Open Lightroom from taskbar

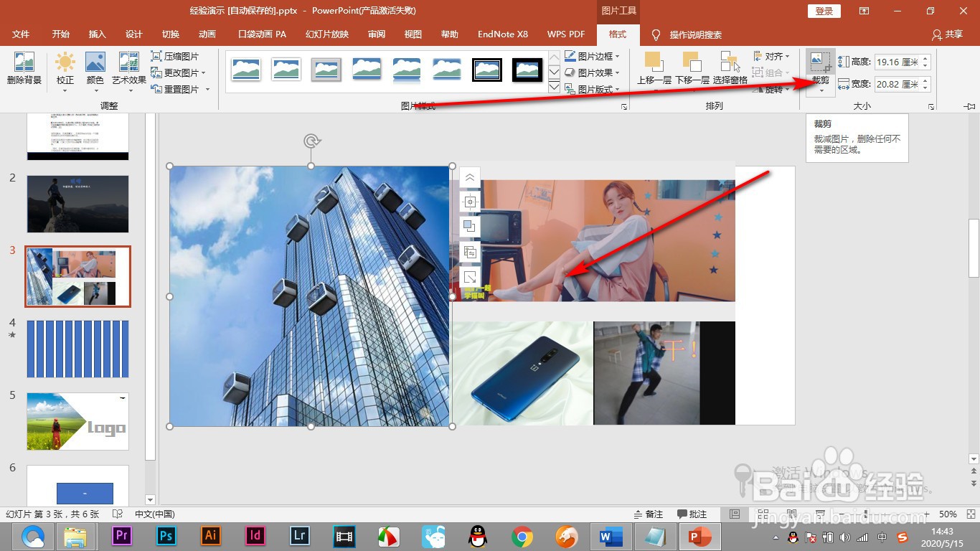tap(300, 536)
